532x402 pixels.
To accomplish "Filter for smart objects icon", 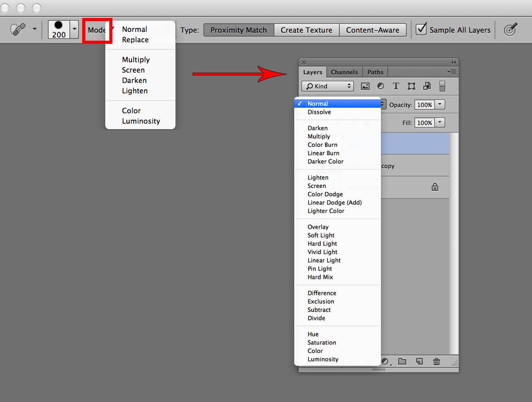I will (427, 86).
